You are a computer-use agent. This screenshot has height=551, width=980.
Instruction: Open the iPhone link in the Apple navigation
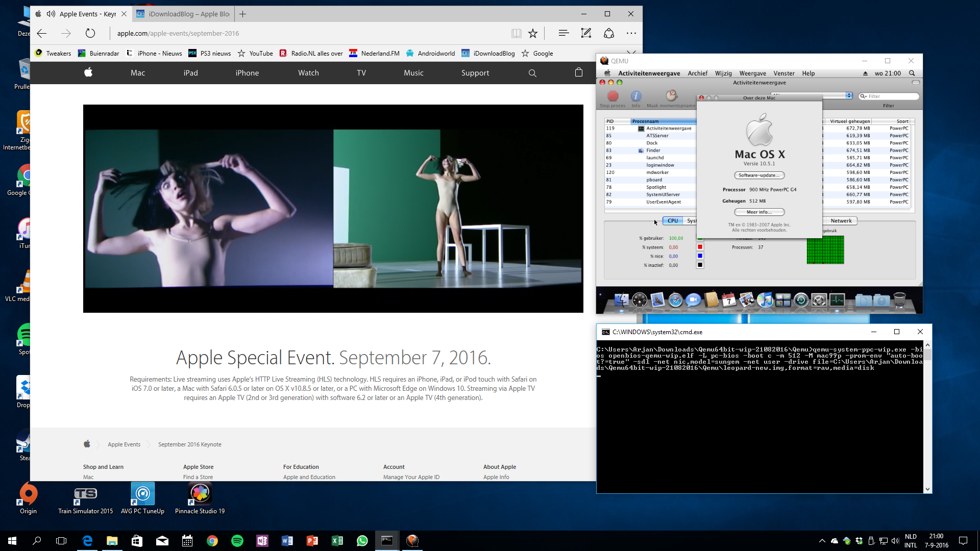click(247, 73)
